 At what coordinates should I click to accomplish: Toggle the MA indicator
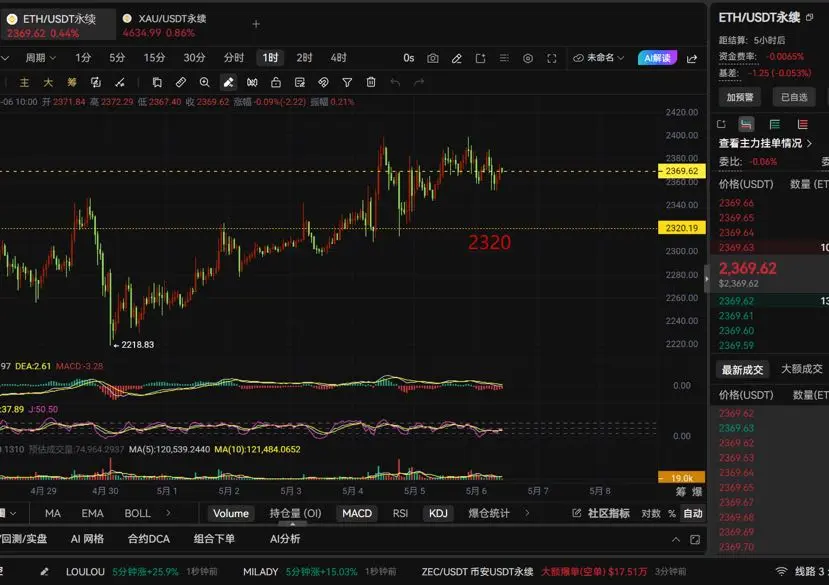point(53,513)
